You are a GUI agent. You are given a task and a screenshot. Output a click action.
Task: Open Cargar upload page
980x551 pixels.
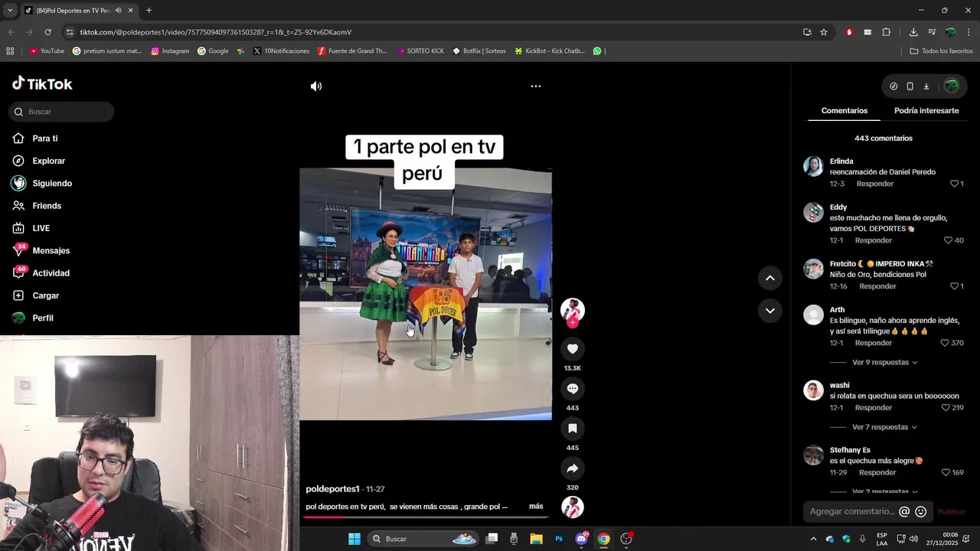pyautogui.click(x=45, y=295)
